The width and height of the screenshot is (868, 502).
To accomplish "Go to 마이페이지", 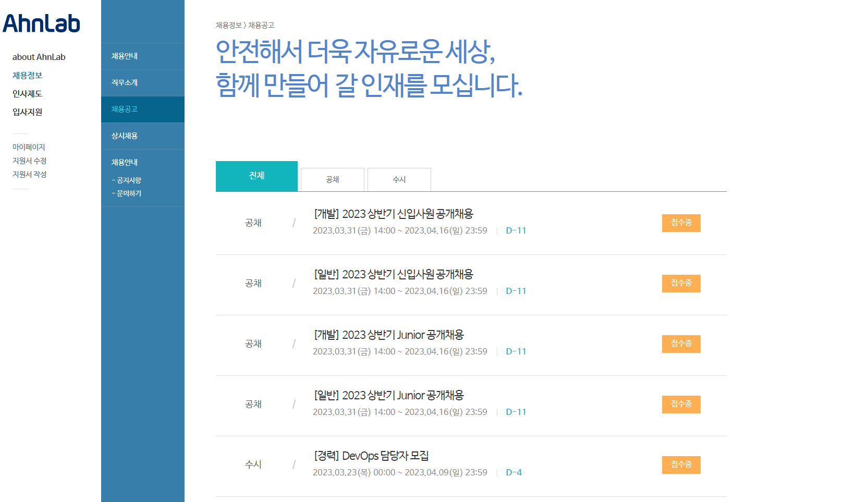I will pyautogui.click(x=29, y=147).
